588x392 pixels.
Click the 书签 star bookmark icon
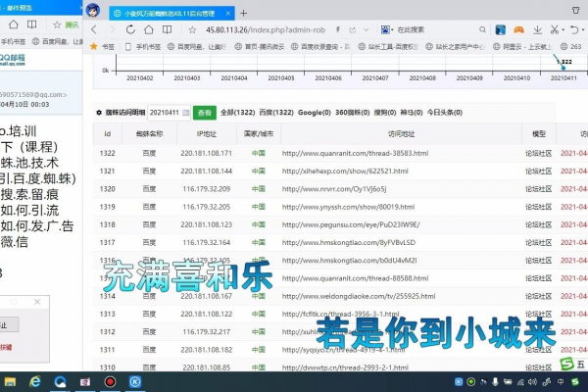[x=95, y=46]
